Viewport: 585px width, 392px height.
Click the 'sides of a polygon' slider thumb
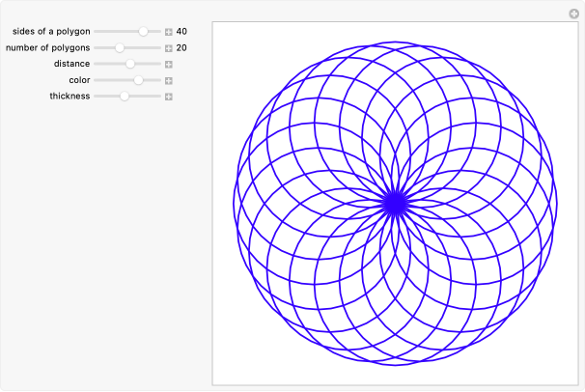[x=144, y=31]
